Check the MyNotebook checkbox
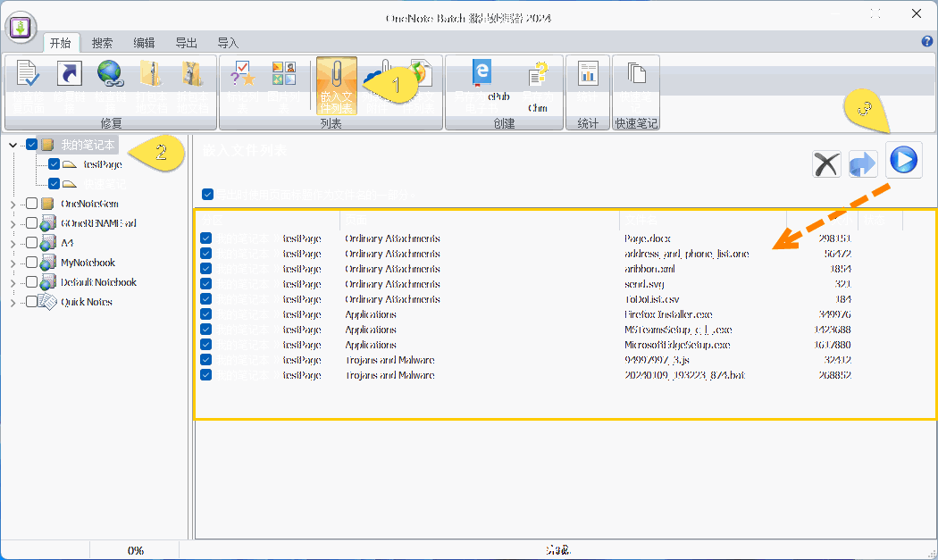This screenshot has width=938, height=560. (x=31, y=262)
